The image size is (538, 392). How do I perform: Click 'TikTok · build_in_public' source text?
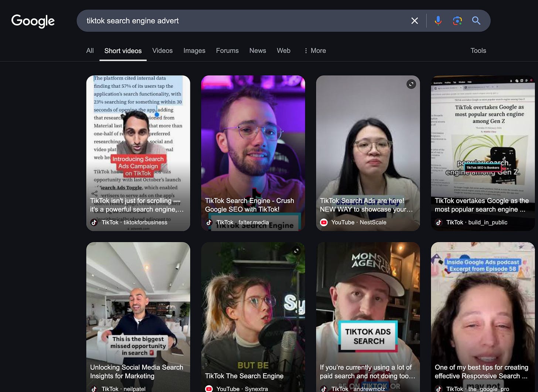pos(477,222)
